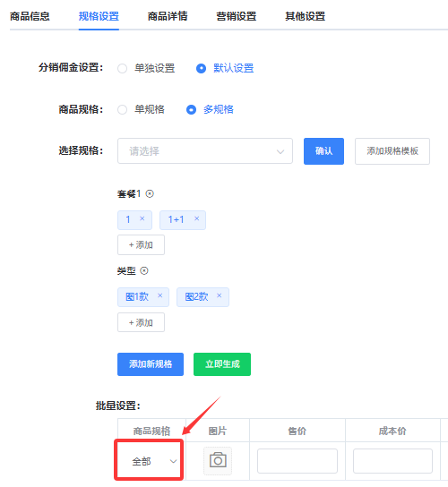
Task: Delete the 类型 specification group
Action: pos(144,271)
